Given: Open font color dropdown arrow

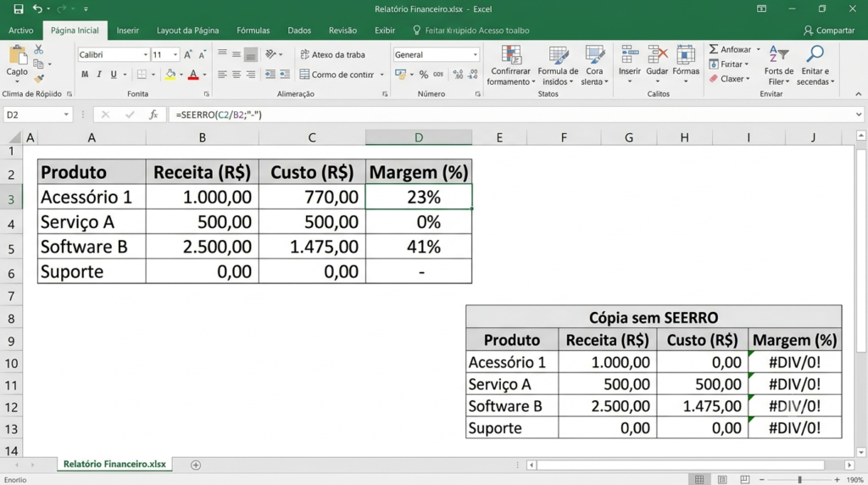Looking at the screenshot, I should point(204,75).
